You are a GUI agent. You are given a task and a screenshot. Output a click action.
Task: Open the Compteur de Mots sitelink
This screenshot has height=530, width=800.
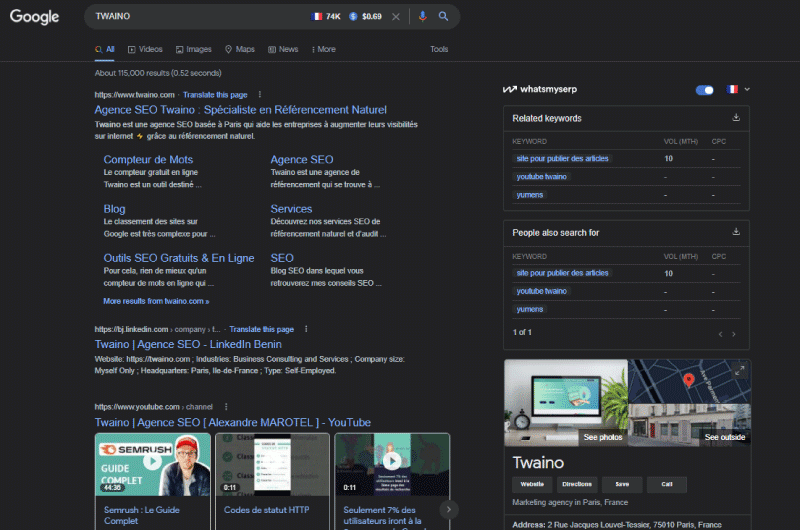click(148, 159)
